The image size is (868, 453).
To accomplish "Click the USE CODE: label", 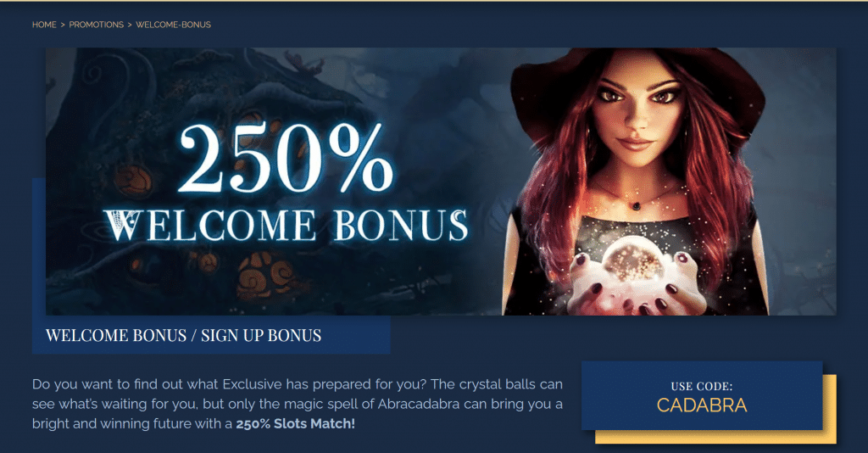I will 702,386.
